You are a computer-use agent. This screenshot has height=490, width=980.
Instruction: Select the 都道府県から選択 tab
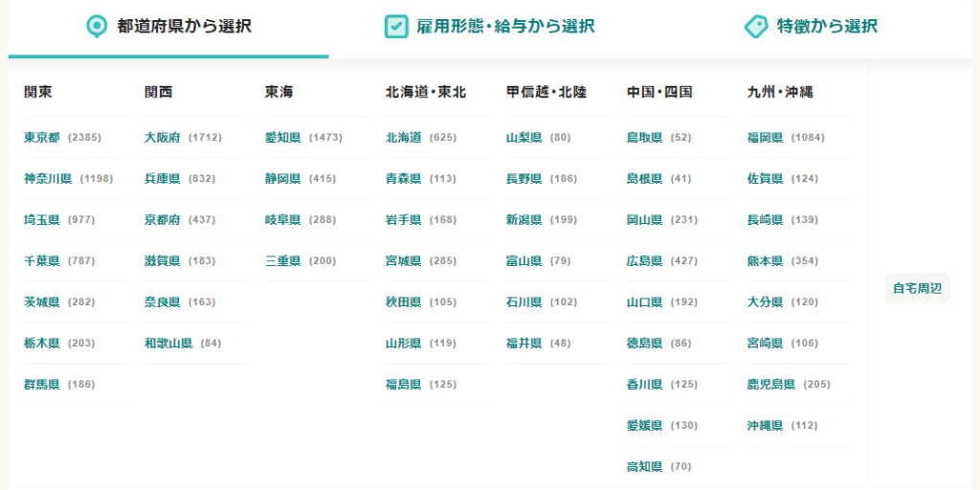tap(168, 26)
